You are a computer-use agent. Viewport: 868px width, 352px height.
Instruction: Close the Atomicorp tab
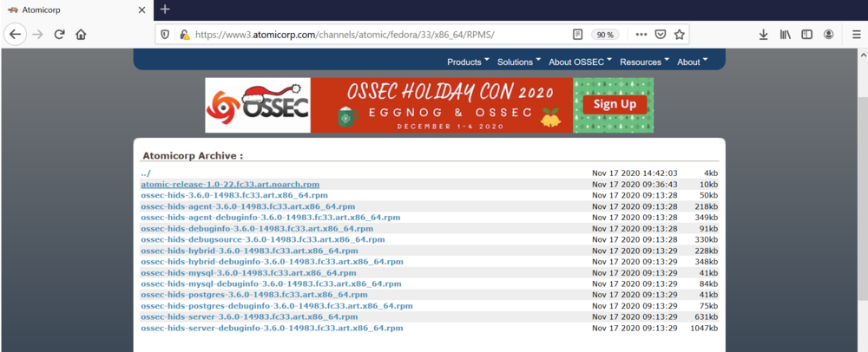141,10
